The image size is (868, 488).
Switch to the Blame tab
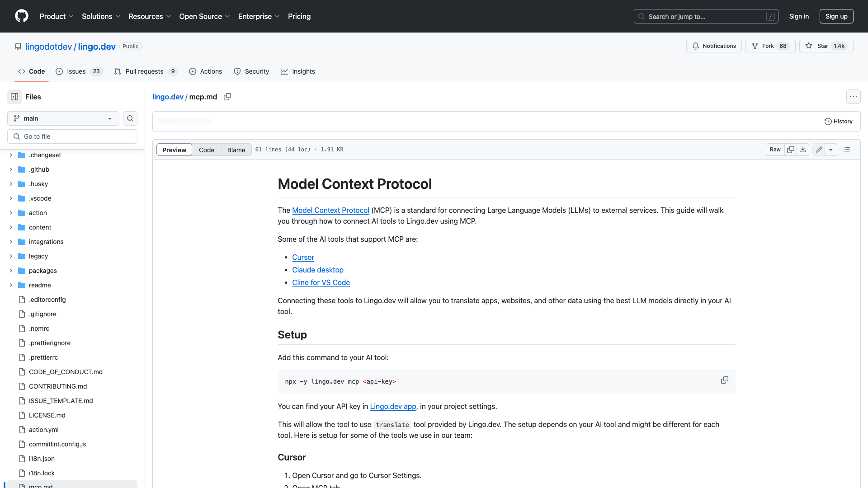click(236, 150)
